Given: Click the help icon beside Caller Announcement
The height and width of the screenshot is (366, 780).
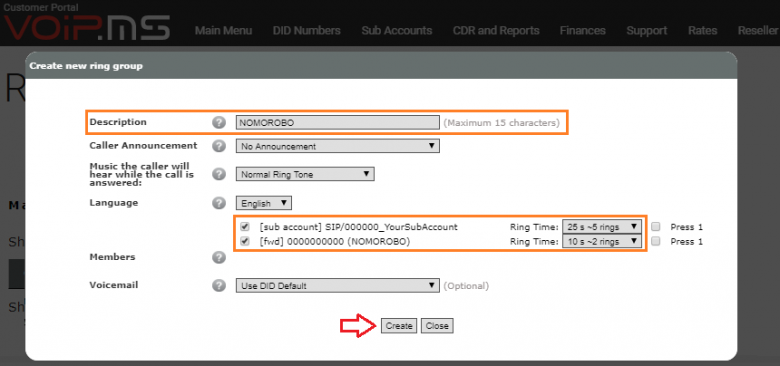Looking at the screenshot, I should pyautogui.click(x=219, y=146).
